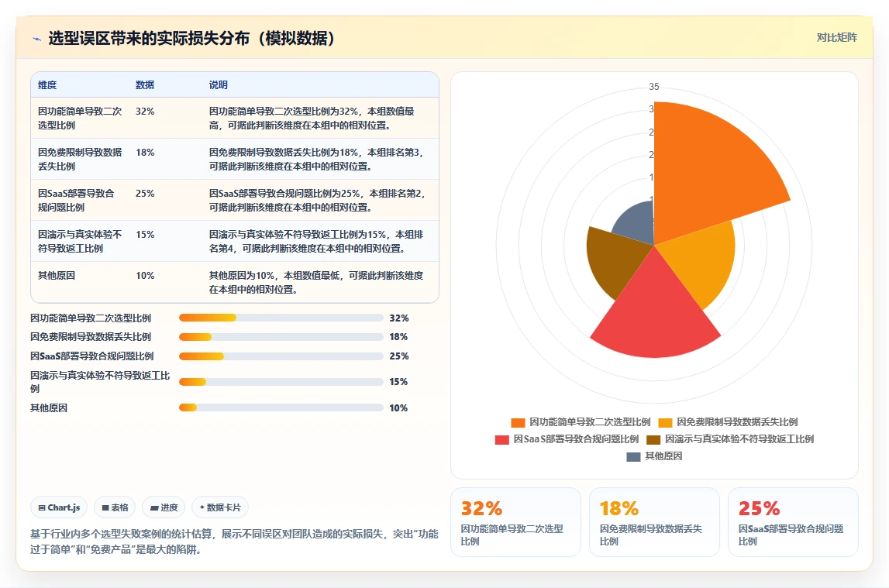Click the 18% progress bar
The width and height of the screenshot is (889, 588).
point(281,337)
